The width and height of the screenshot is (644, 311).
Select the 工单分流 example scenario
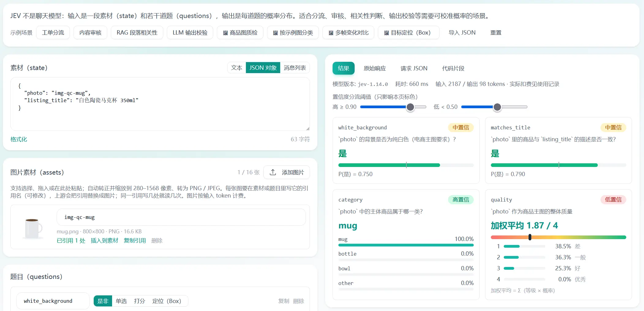(53, 33)
